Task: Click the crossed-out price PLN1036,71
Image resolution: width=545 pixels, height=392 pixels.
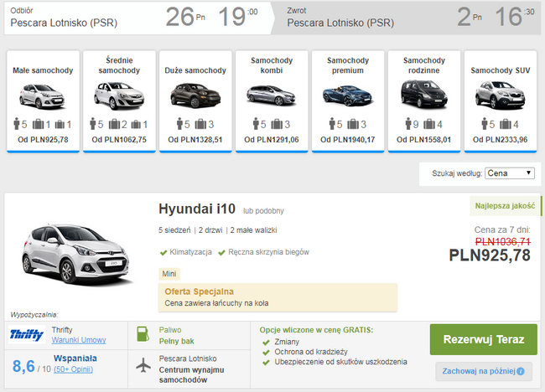Action: pos(502,241)
